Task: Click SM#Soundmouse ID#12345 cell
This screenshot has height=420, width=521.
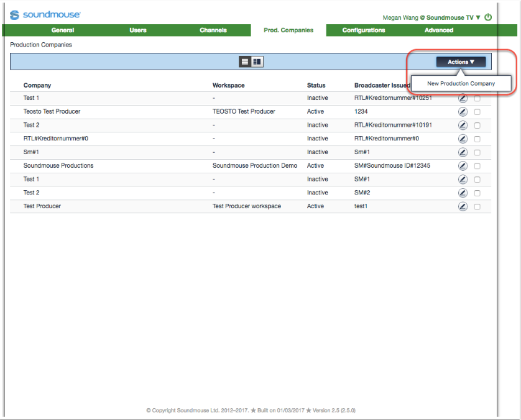Action: tap(392, 166)
